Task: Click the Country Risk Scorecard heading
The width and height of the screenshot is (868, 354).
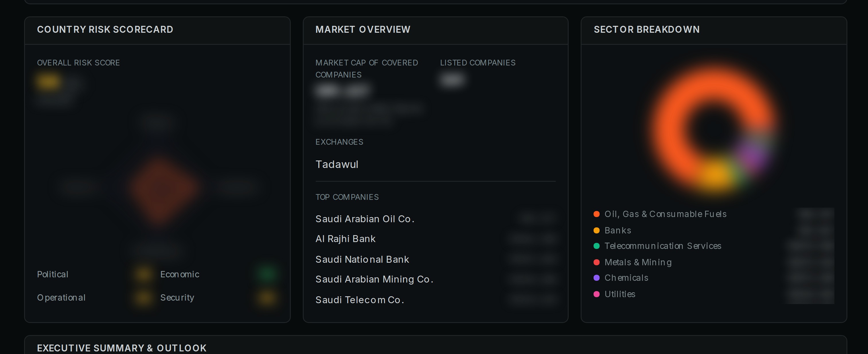Action: [105, 29]
